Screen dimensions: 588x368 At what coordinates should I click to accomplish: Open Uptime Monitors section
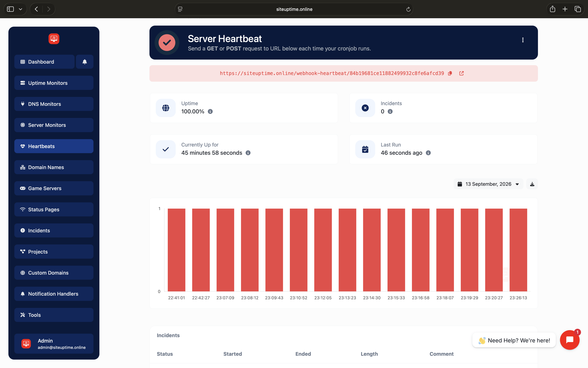[54, 83]
